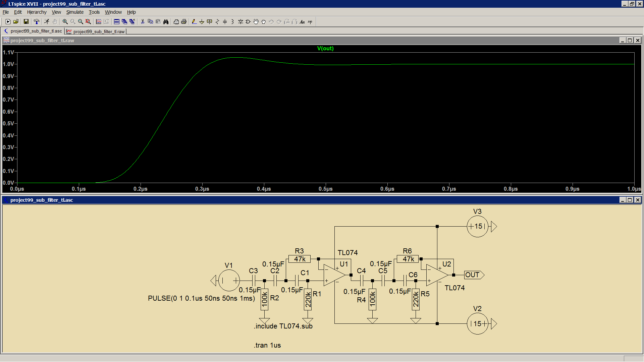Click the Open file folder icon
644x362 pixels.
[16, 22]
